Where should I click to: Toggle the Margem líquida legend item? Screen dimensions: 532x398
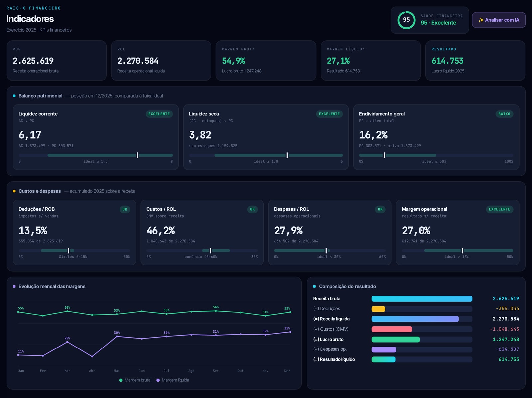[173, 380]
